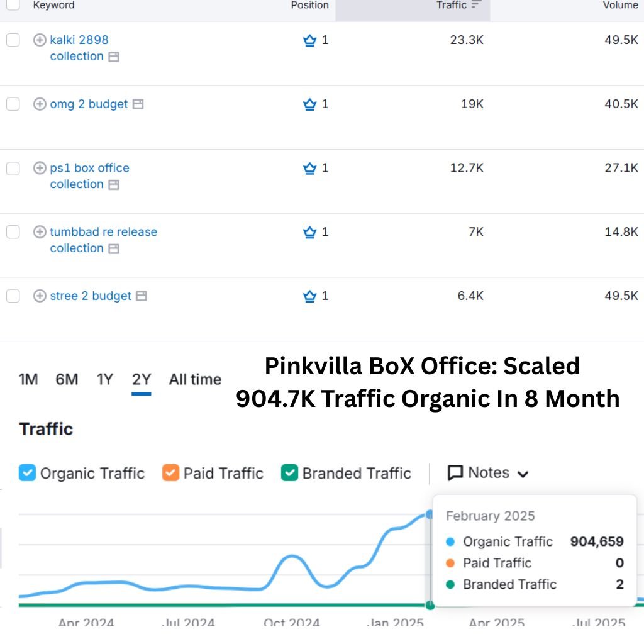Select the All time range tab

(195, 379)
